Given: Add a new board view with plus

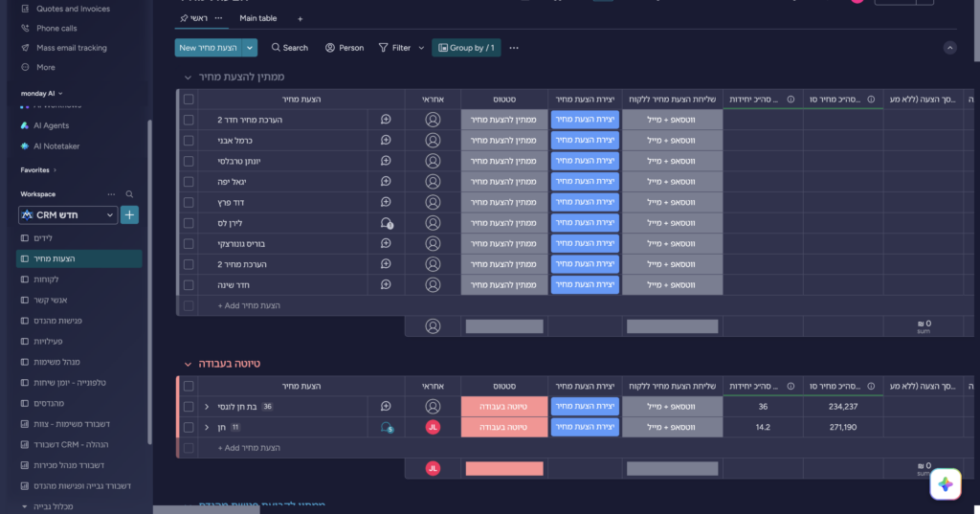Looking at the screenshot, I should tap(300, 19).
